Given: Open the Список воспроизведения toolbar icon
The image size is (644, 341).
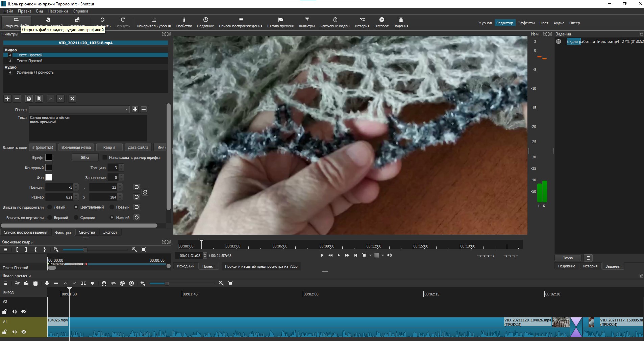Looking at the screenshot, I should [241, 22].
